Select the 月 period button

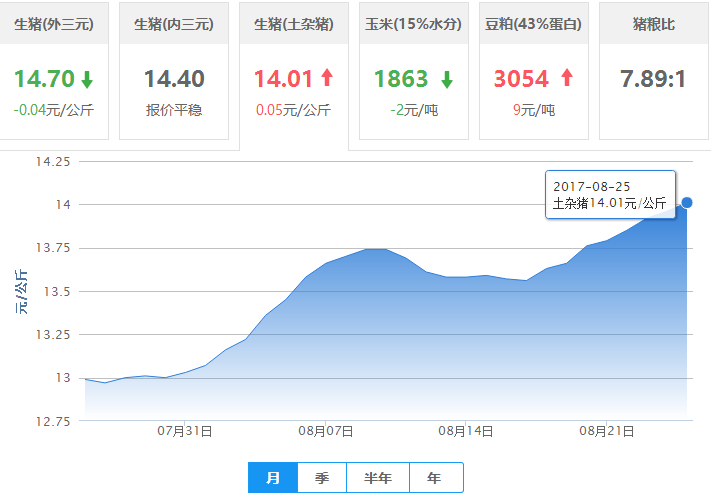[x=272, y=478]
